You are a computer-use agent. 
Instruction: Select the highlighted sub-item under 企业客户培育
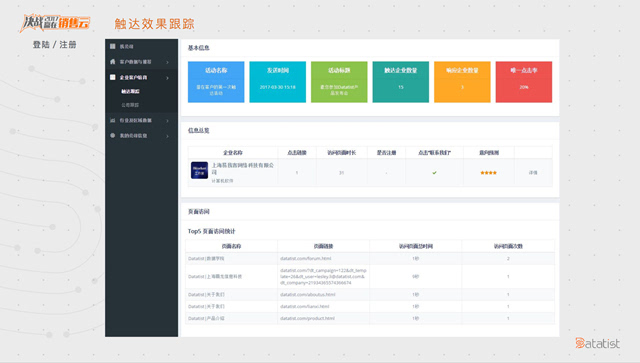[130, 91]
